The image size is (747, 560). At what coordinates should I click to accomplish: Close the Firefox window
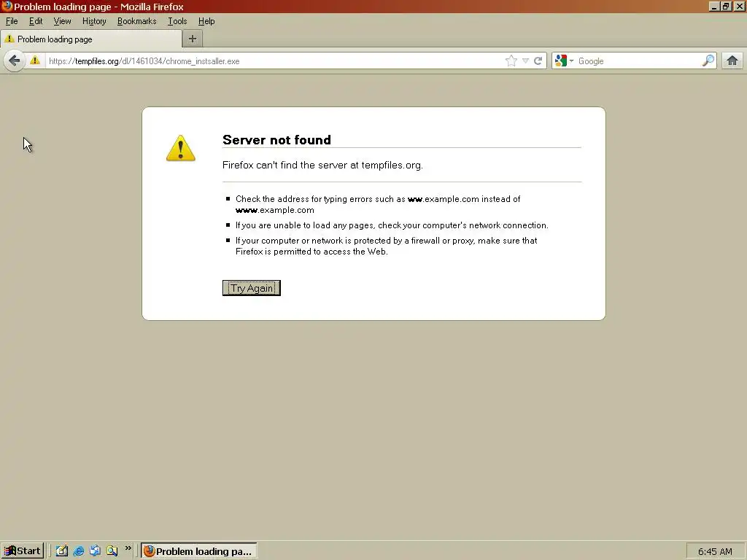740,6
